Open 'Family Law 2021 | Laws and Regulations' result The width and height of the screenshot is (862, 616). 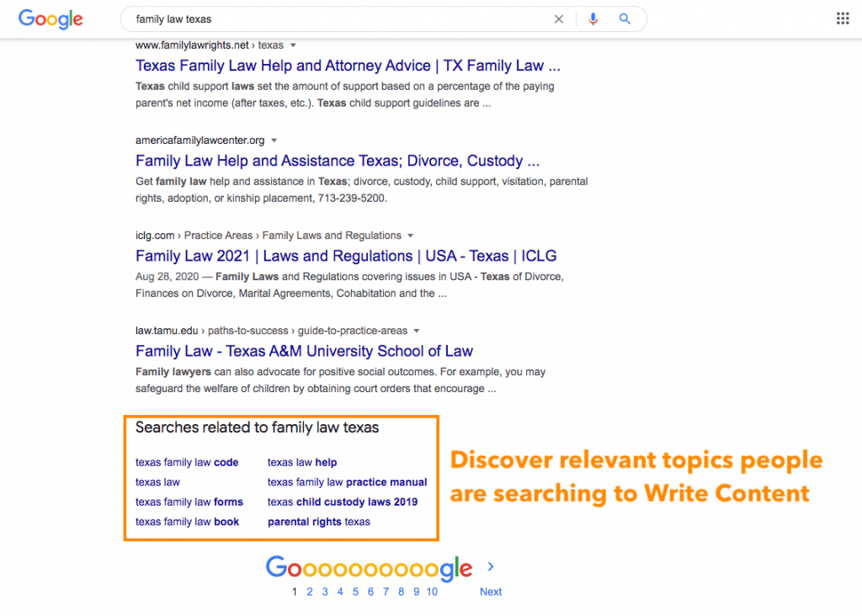pos(346,256)
